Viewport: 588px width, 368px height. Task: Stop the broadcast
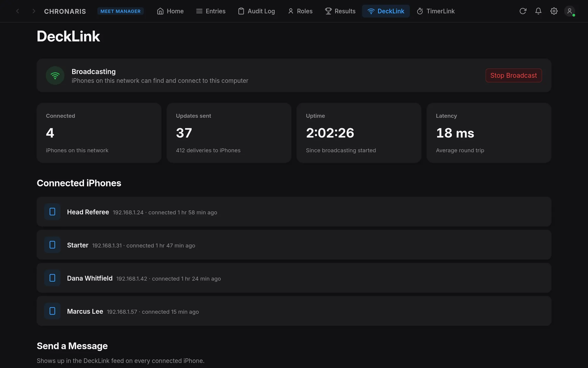click(514, 76)
